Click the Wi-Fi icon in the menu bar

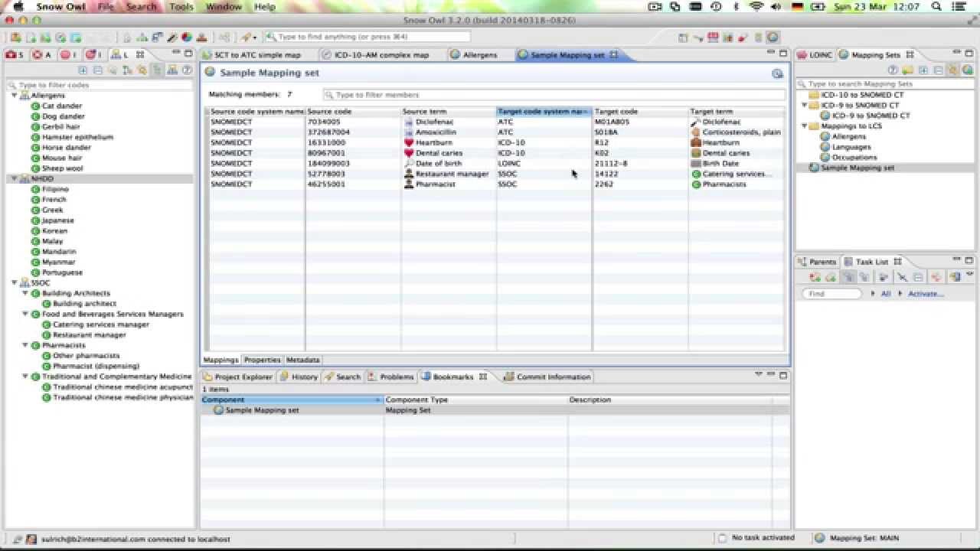click(x=756, y=6)
